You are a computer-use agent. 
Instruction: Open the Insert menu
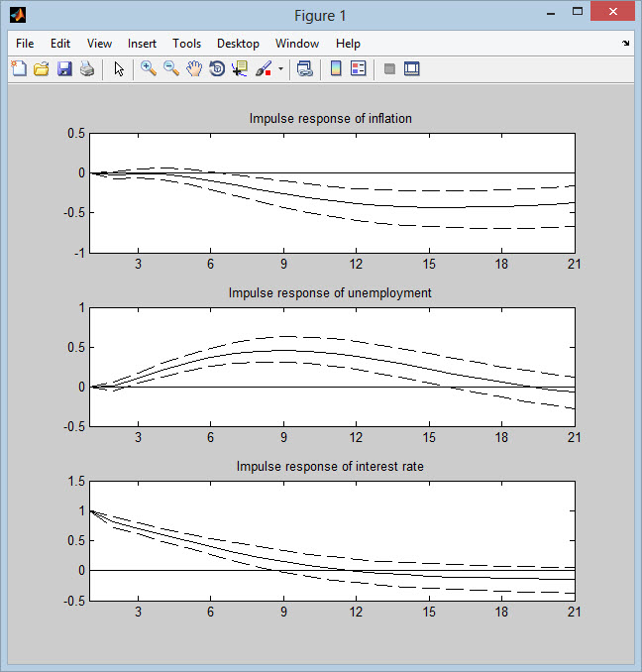(142, 44)
